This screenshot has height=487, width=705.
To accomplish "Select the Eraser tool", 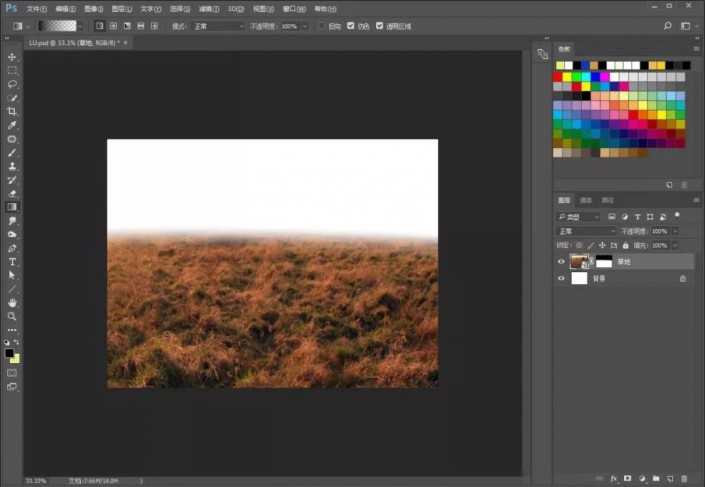I will point(12,193).
